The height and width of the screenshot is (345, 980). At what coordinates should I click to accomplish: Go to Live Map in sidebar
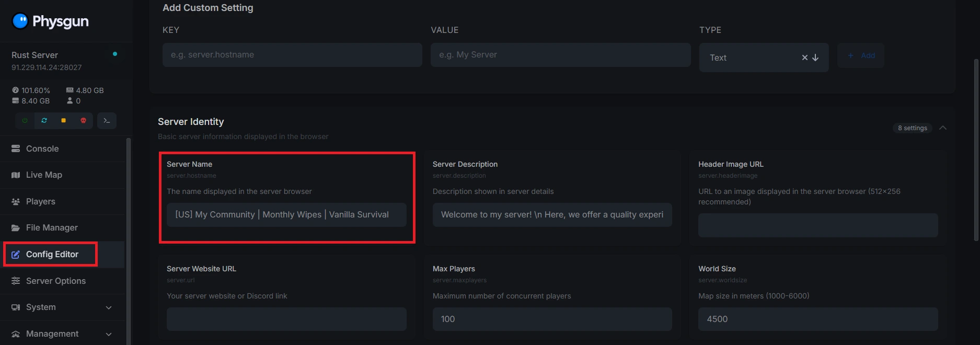click(44, 175)
